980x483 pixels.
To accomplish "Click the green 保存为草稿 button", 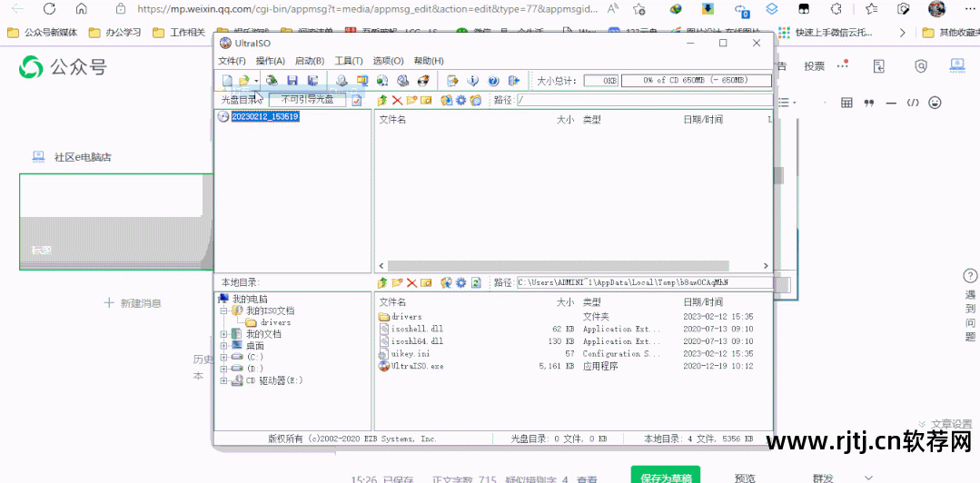I will tap(666, 476).
